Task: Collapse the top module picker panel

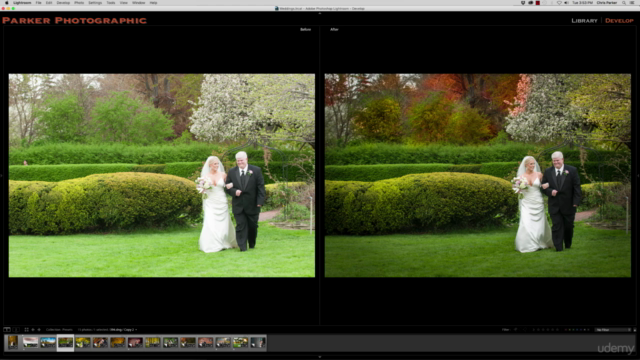Action: 320,13
